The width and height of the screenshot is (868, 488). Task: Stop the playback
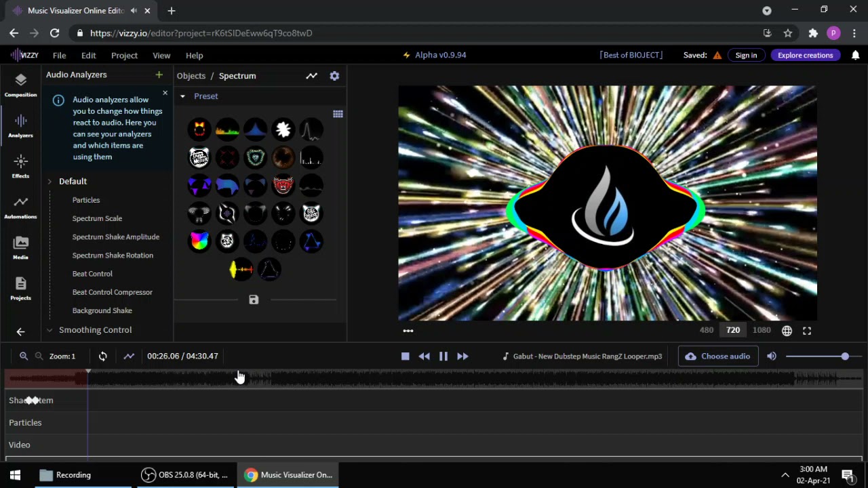point(405,356)
